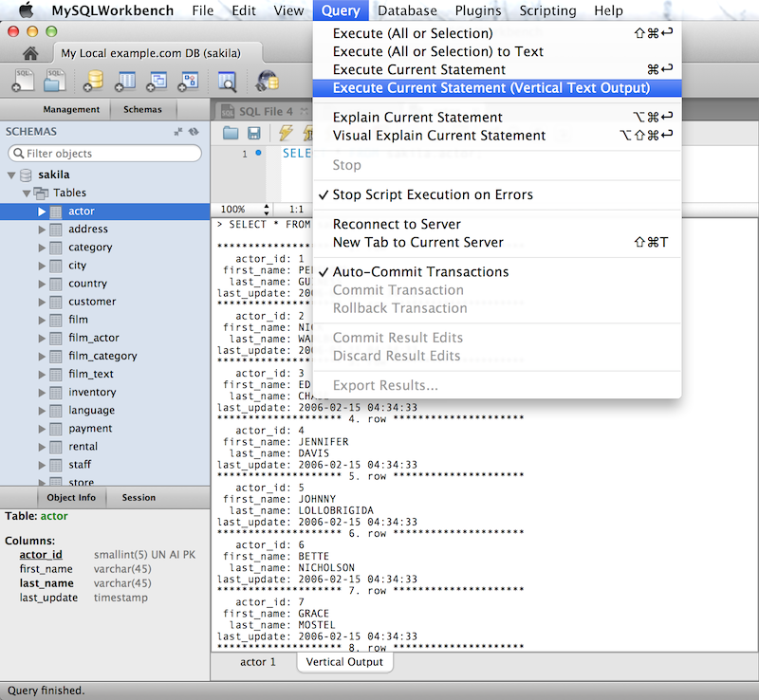Open SQL script file toolbar icon
Screen dimensions: 759x700
tap(55, 81)
